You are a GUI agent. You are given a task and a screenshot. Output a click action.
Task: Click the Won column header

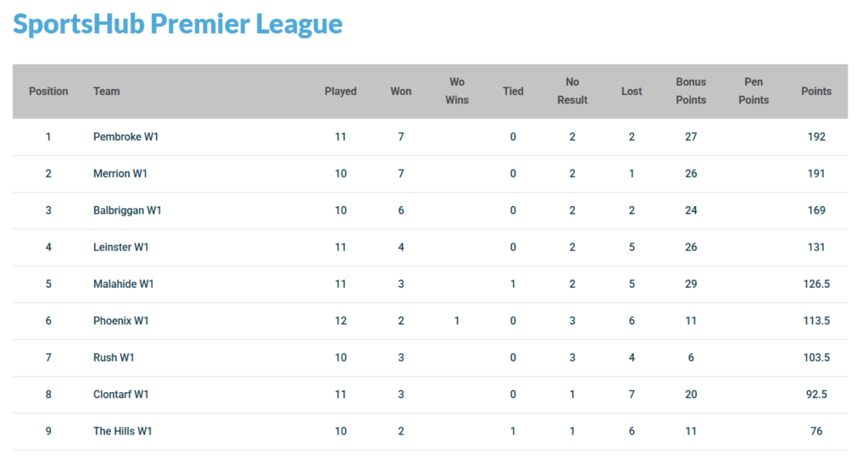point(401,91)
